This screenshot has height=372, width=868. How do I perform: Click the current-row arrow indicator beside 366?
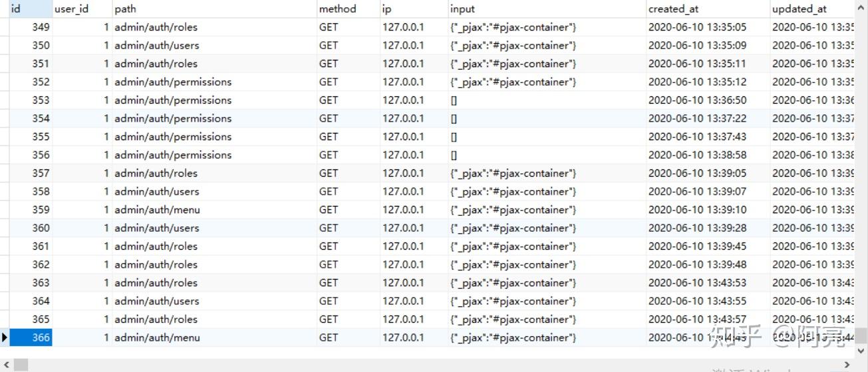tap(5, 337)
